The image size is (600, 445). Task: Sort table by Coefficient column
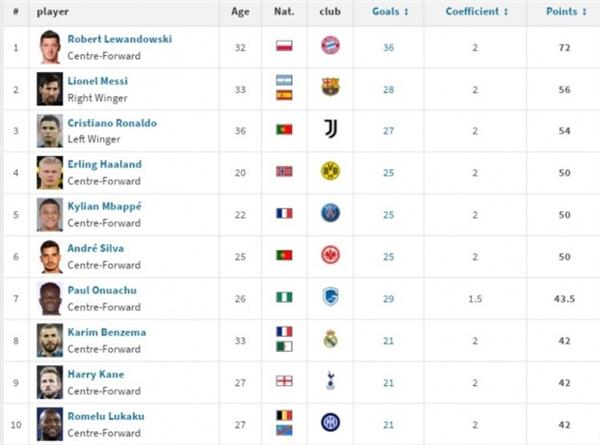point(476,12)
